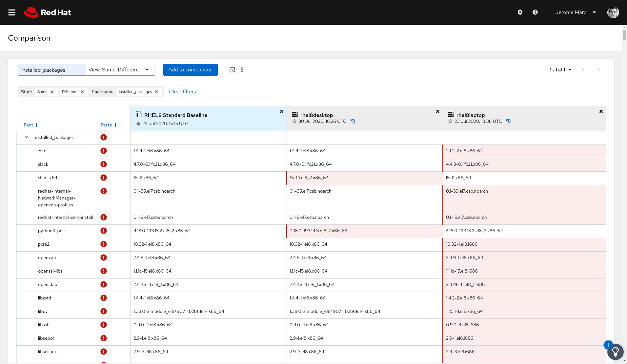Toggle the star on rhel8laptop

point(451,122)
